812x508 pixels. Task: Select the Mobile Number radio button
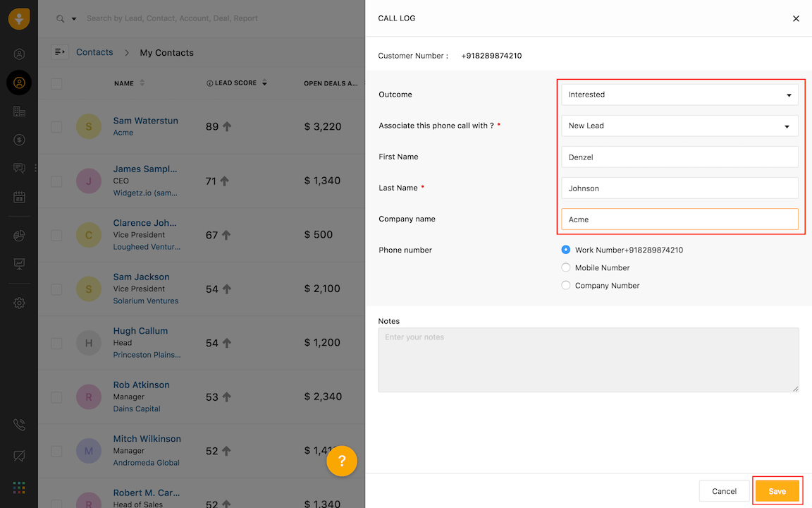tap(566, 267)
